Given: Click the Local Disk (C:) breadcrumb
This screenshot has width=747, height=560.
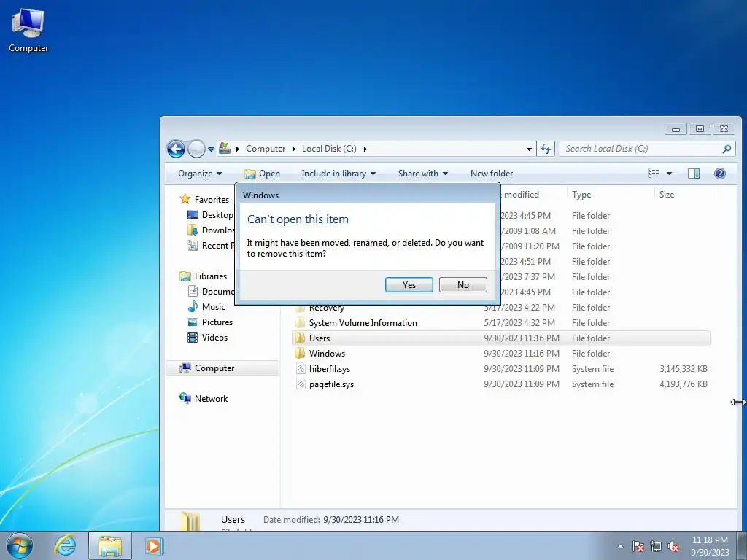Looking at the screenshot, I should click(x=329, y=149).
